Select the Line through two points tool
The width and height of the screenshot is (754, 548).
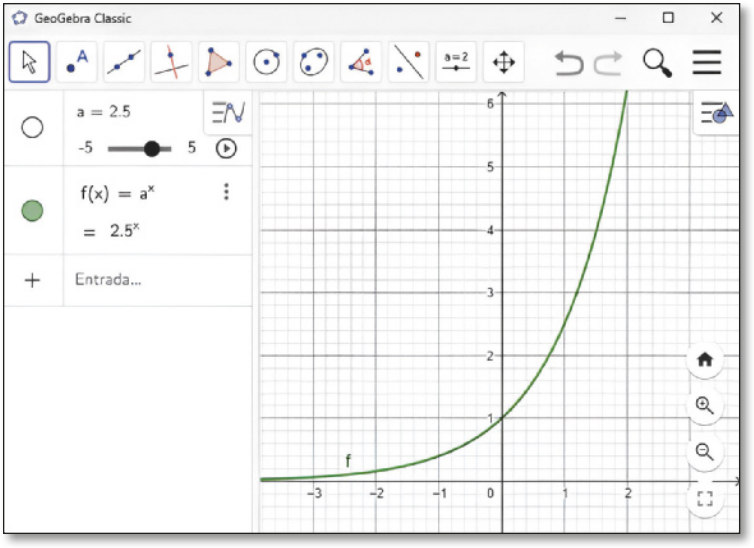[124, 62]
